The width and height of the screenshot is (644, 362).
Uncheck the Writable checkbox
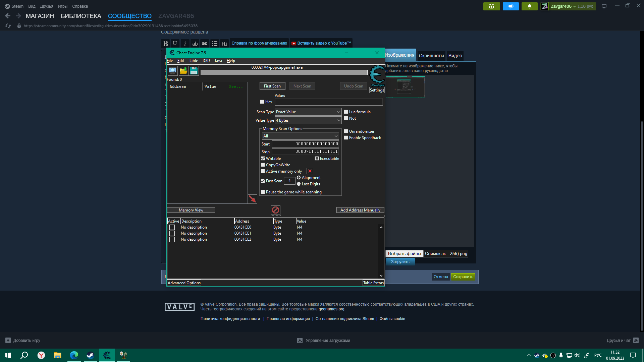263,159
